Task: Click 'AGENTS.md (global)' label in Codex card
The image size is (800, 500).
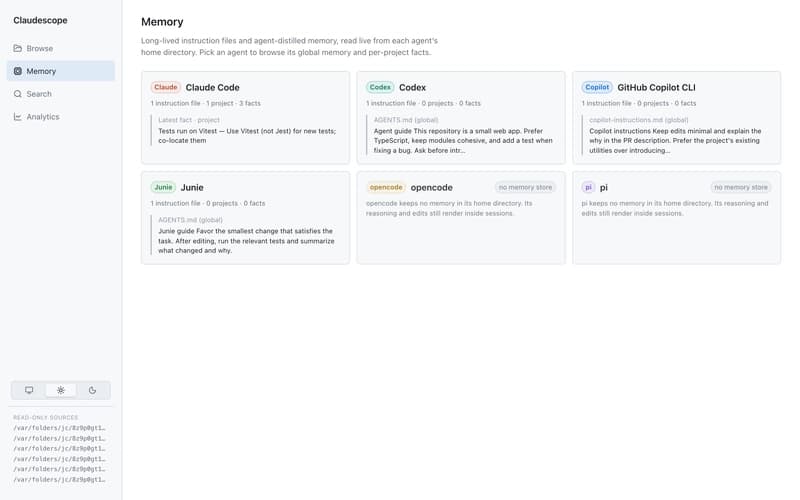Action: (406, 120)
